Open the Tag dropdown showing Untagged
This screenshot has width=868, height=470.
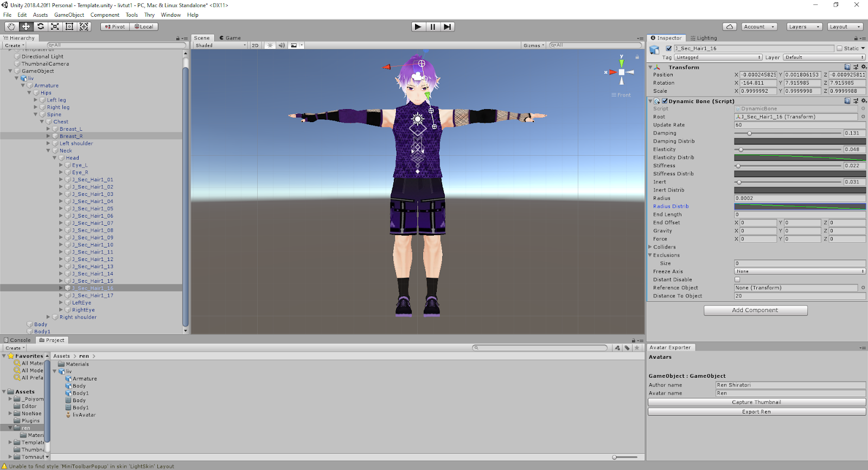(718, 57)
